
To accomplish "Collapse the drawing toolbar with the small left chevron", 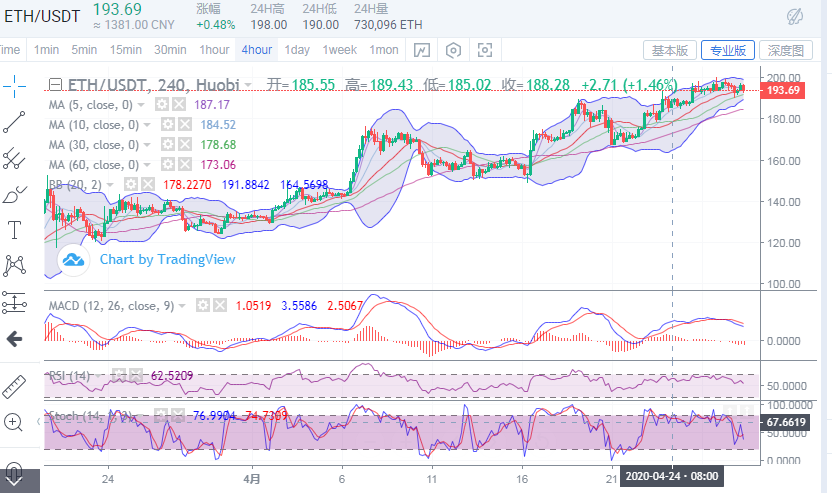I will point(38,422).
